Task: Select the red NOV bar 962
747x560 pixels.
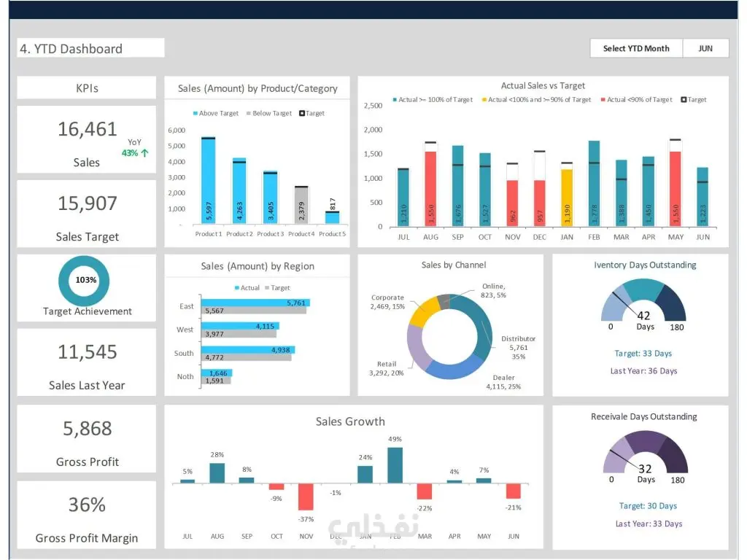Action: (x=512, y=203)
